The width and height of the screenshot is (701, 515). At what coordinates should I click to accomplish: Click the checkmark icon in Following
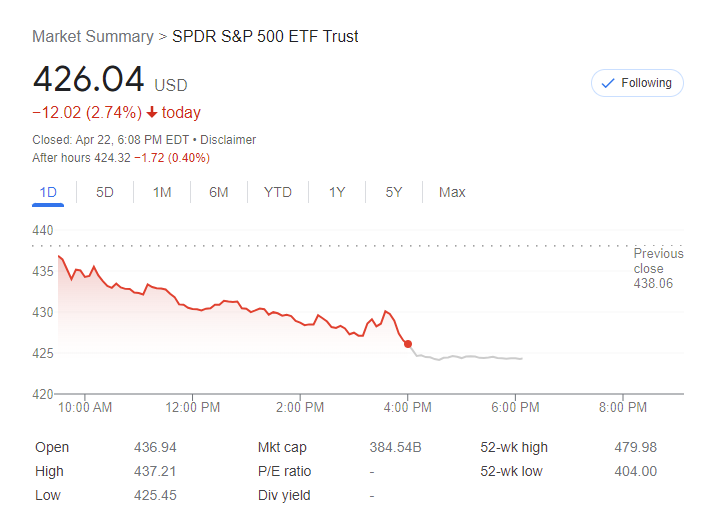point(607,83)
